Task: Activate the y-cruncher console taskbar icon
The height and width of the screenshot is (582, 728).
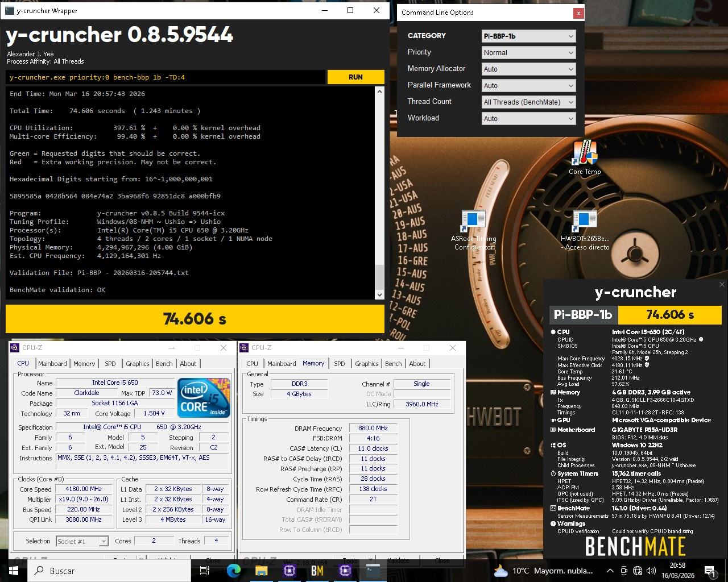Action: [x=373, y=571]
